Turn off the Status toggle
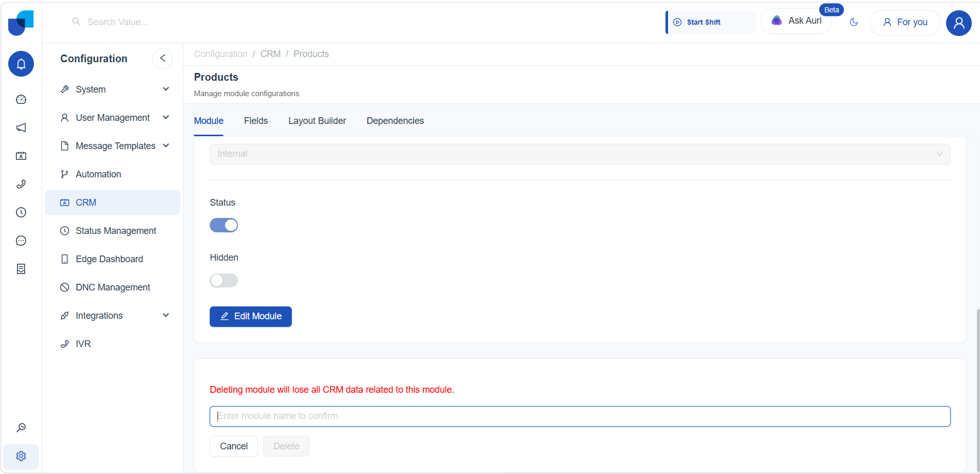The height and width of the screenshot is (474, 980). [x=224, y=225]
